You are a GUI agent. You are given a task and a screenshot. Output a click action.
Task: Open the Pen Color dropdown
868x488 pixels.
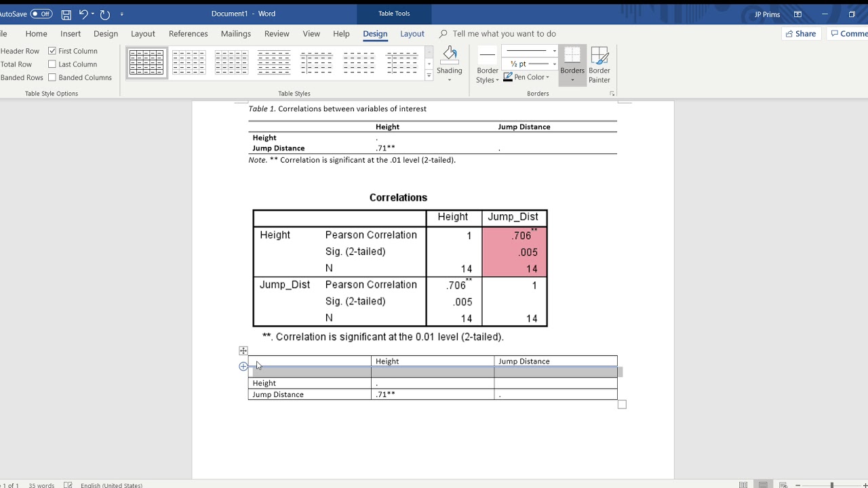527,77
